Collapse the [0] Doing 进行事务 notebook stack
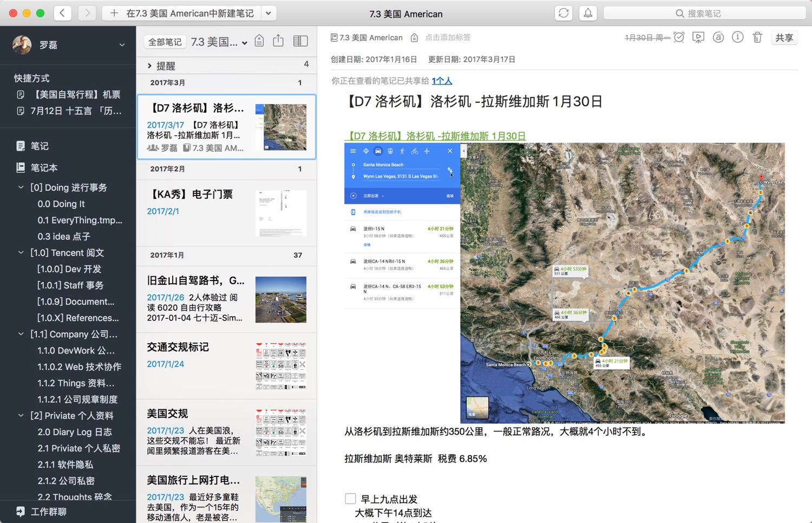 pos(21,187)
